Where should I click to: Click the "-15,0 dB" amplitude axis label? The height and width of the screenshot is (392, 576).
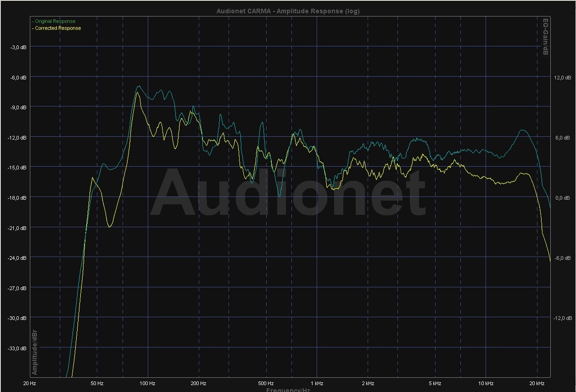point(18,168)
